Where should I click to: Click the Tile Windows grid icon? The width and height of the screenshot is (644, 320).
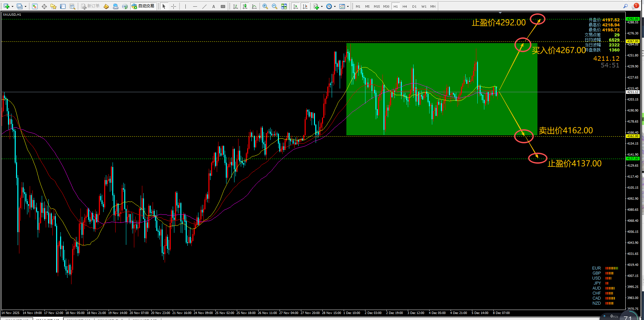click(x=284, y=6)
